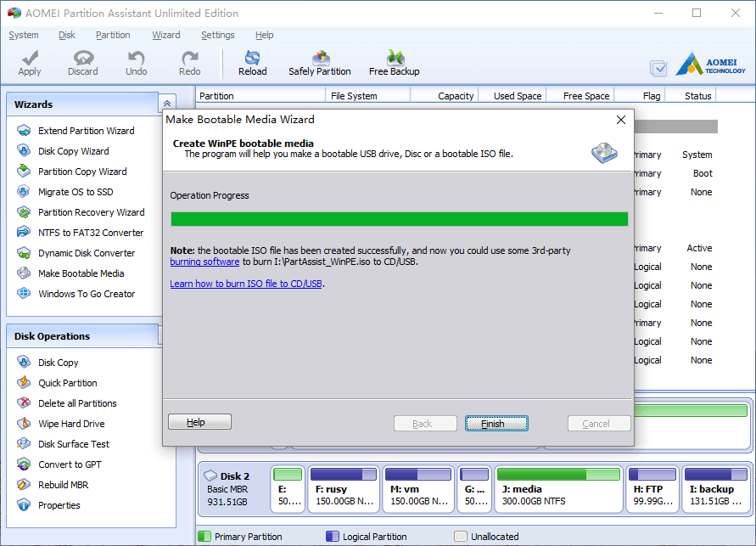Launch Partition Copy Wizard
Image resolution: width=756 pixels, height=546 pixels.
pos(82,172)
